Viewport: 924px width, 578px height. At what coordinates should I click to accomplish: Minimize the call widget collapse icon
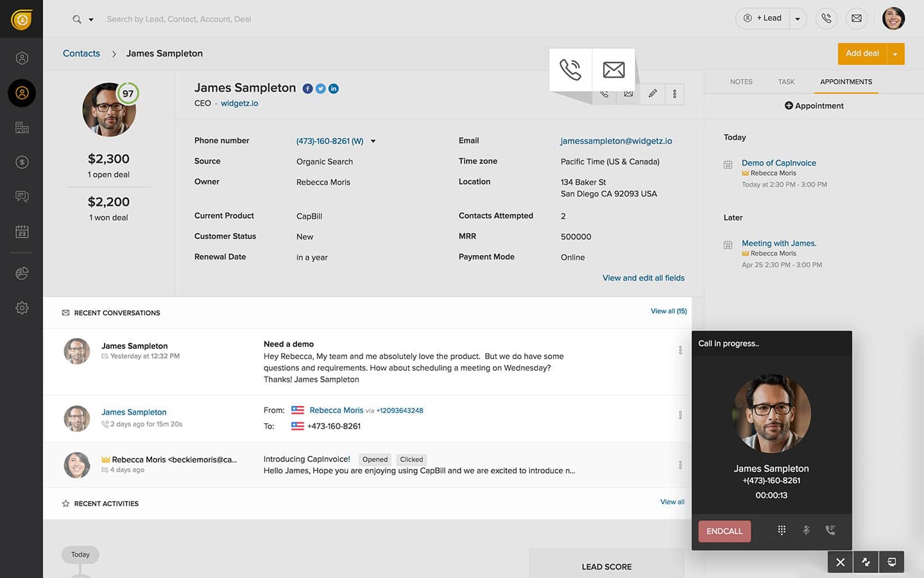(x=866, y=563)
